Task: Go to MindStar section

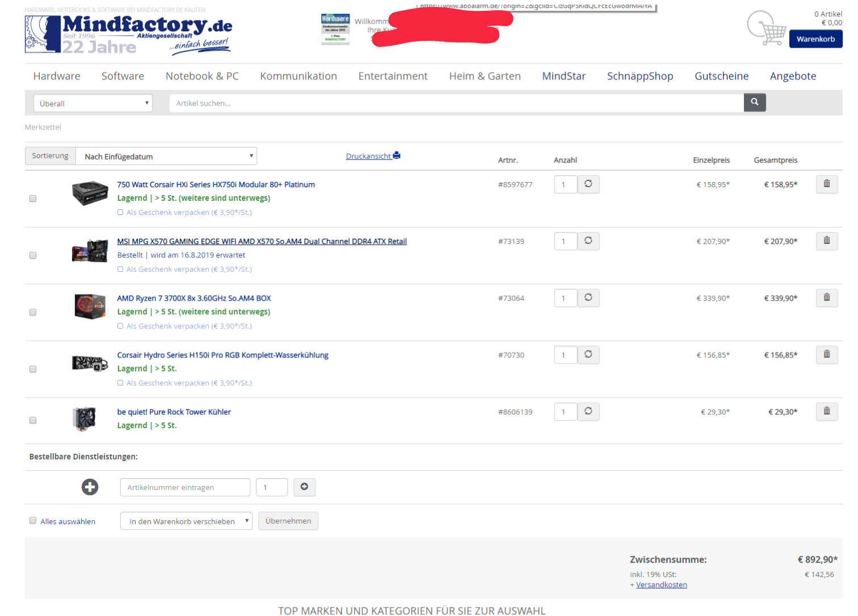Action: [563, 76]
